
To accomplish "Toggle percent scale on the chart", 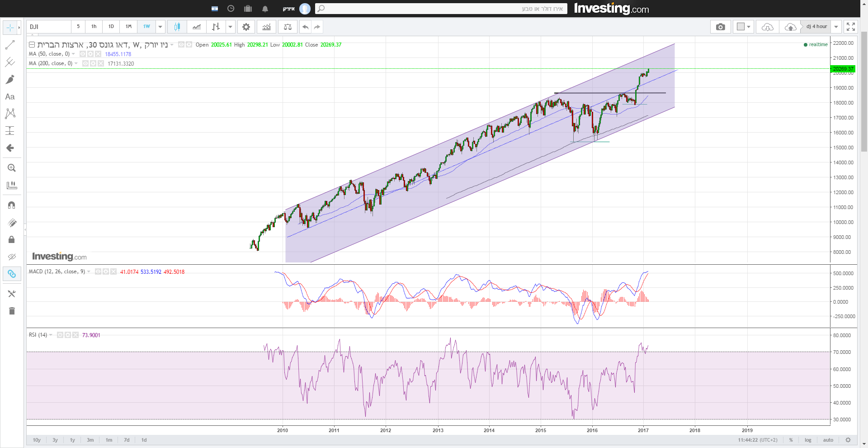I will [x=791, y=440].
